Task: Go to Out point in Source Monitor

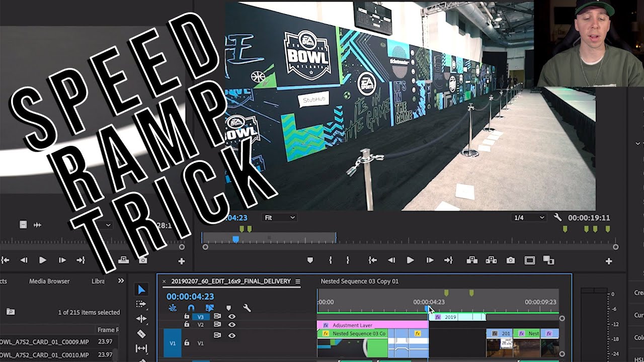Action: click(x=80, y=260)
